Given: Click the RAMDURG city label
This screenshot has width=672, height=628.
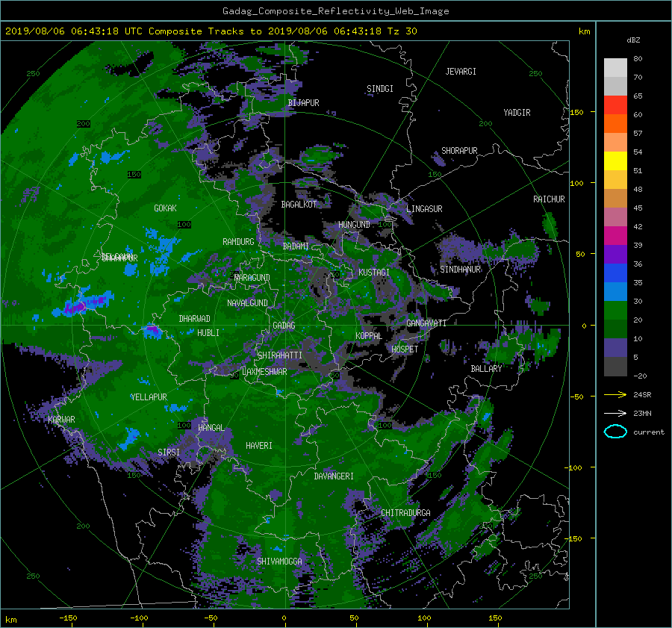Looking at the screenshot, I should tap(238, 242).
